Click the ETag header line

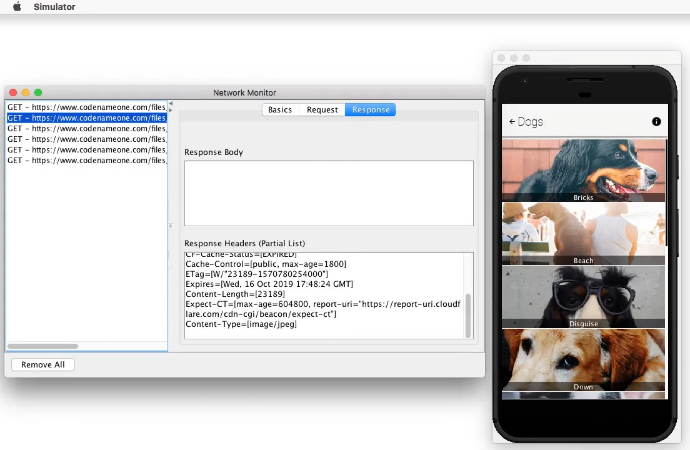257,274
